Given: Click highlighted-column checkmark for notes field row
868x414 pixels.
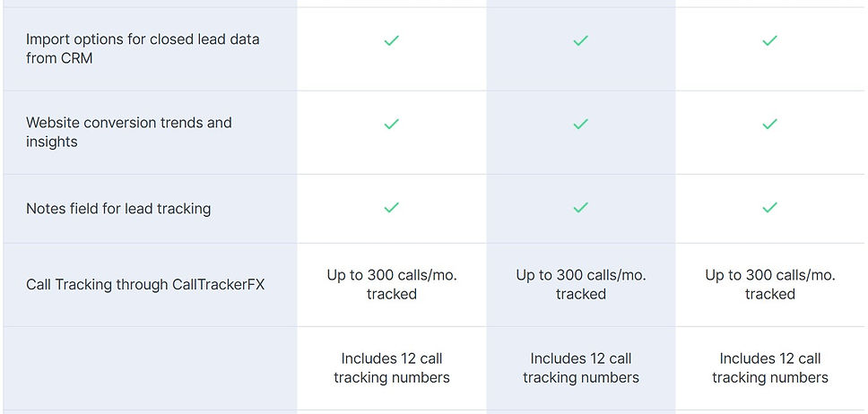Looking at the screenshot, I should click(580, 208).
